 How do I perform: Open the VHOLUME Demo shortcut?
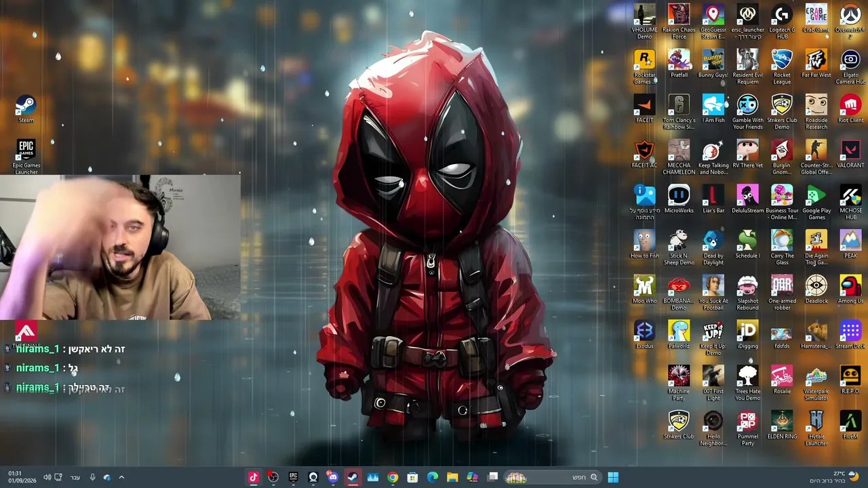[644, 22]
